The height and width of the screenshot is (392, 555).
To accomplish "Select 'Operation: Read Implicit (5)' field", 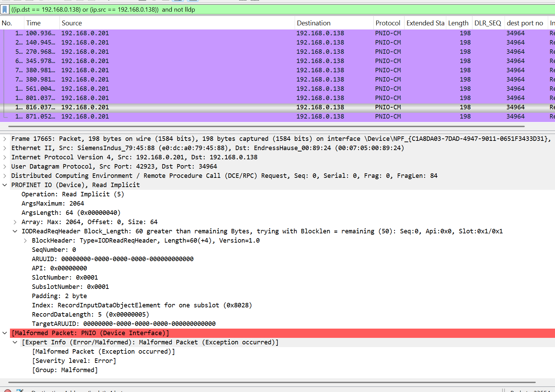I will coord(73,194).
